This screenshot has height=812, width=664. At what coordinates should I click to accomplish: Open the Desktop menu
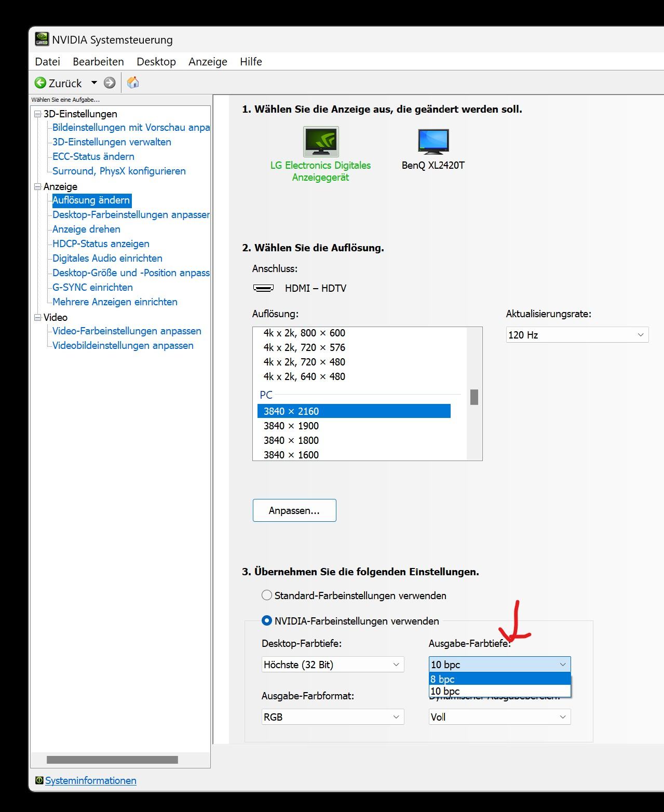coord(156,61)
